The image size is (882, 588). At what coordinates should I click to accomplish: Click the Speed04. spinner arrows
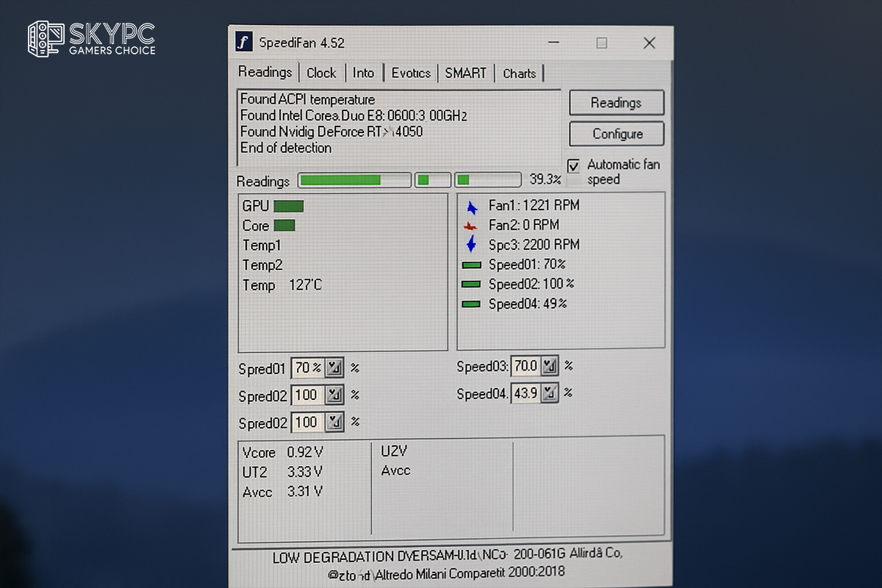[550, 393]
